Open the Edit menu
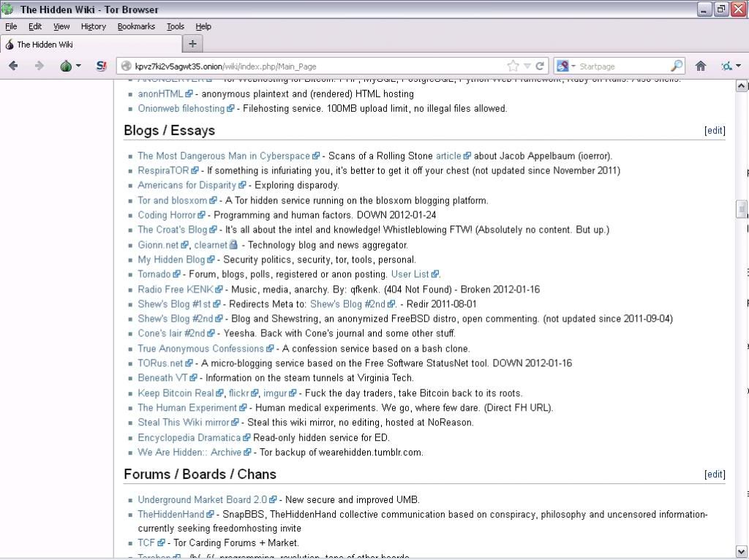 35,26
